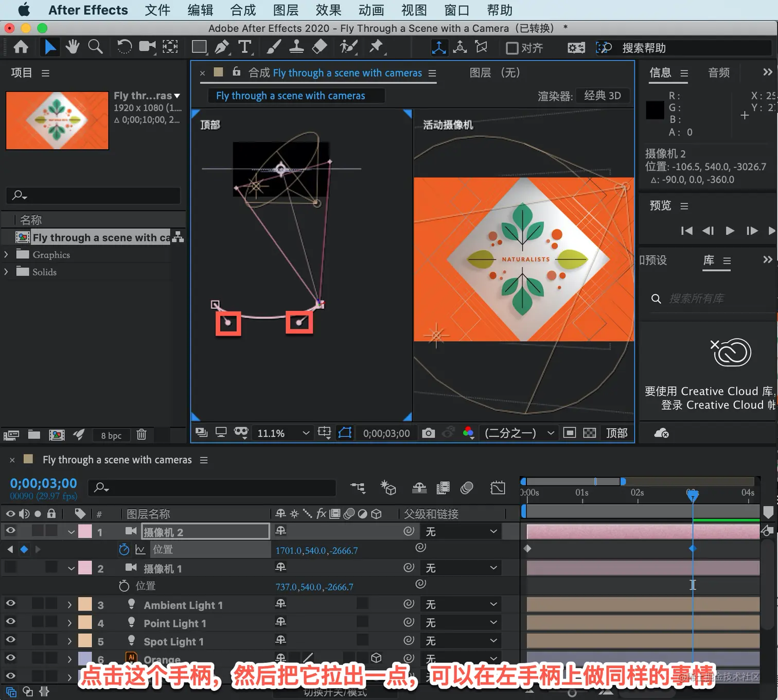Select the Selection arrow tool
Screen dimensions: 778x700
[50, 47]
